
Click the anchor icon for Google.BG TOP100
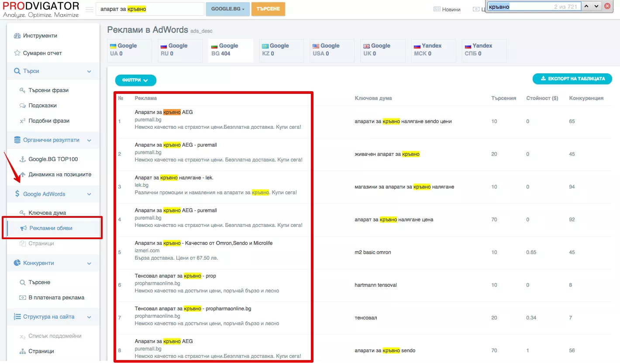23,159
